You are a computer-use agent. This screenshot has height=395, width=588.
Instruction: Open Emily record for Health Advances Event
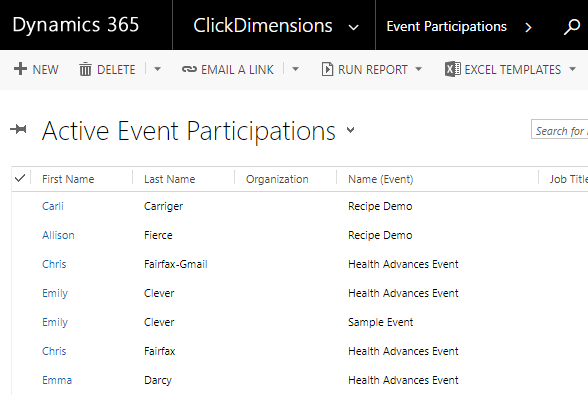click(55, 293)
